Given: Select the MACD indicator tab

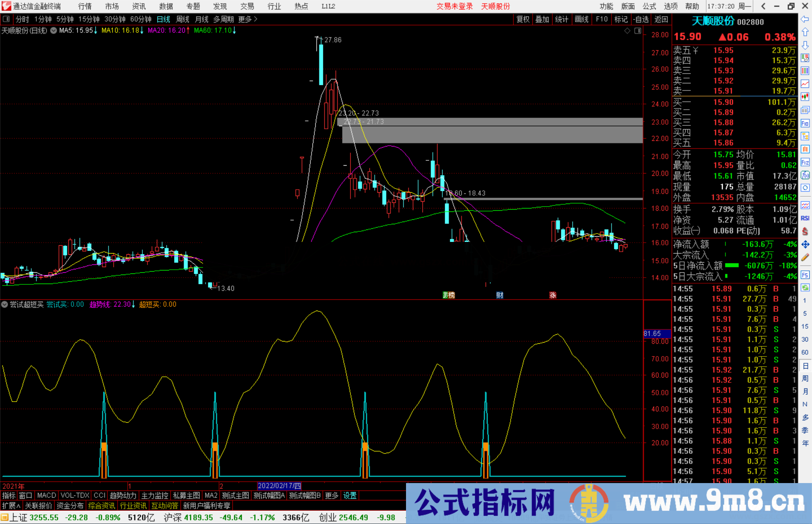Looking at the screenshot, I should (x=47, y=495).
